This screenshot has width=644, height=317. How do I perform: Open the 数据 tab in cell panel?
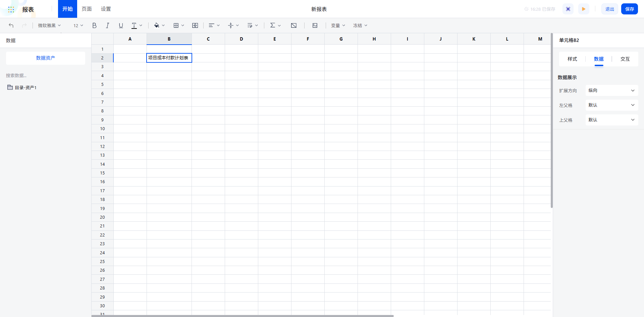coord(599,59)
